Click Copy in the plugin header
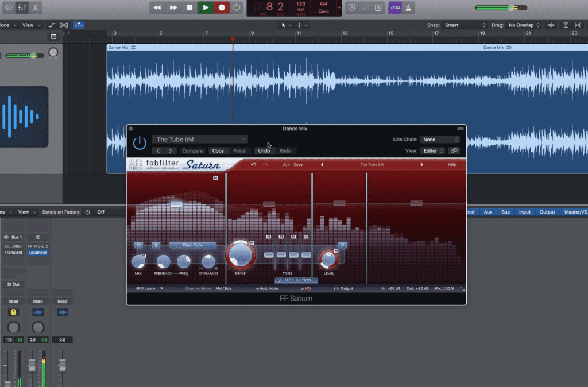 [218, 151]
